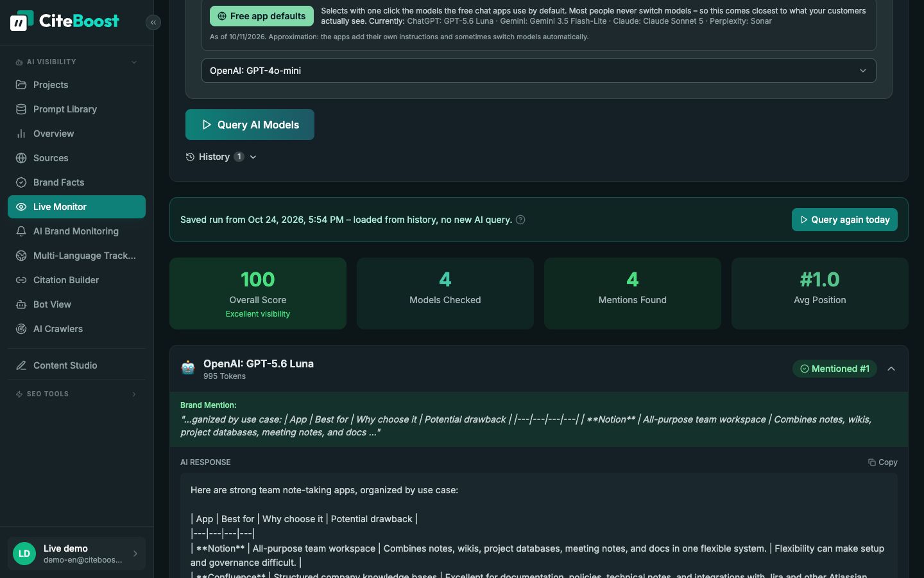Collapse the sidebar with the double-chevron button
The width and height of the screenshot is (924, 578).
pyautogui.click(x=153, y=22)
